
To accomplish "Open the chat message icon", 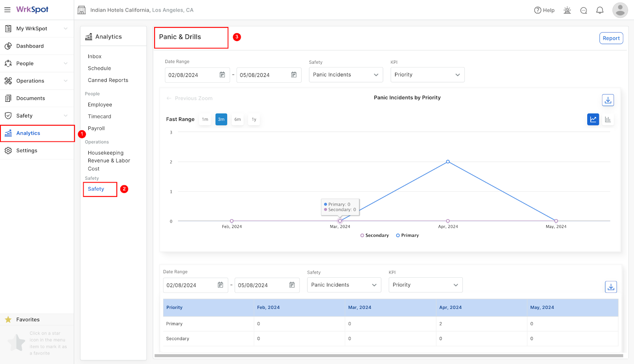I will click(584, 10).
